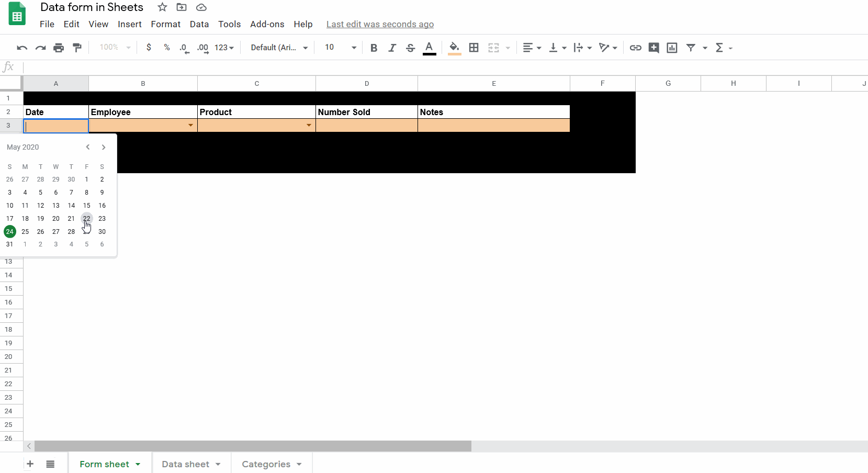This screenshot has height=473, width=868.
Task: Click the insert link icon
Action: [635, 48]
